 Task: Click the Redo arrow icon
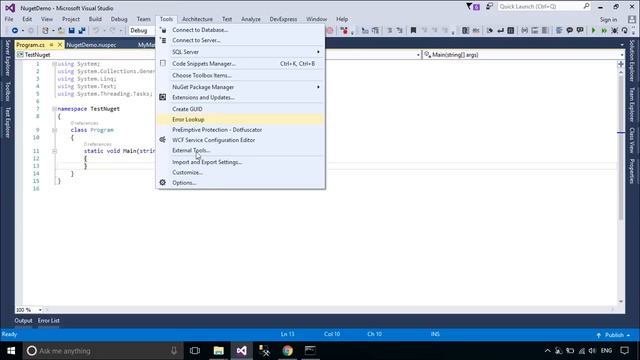point(112,31)
